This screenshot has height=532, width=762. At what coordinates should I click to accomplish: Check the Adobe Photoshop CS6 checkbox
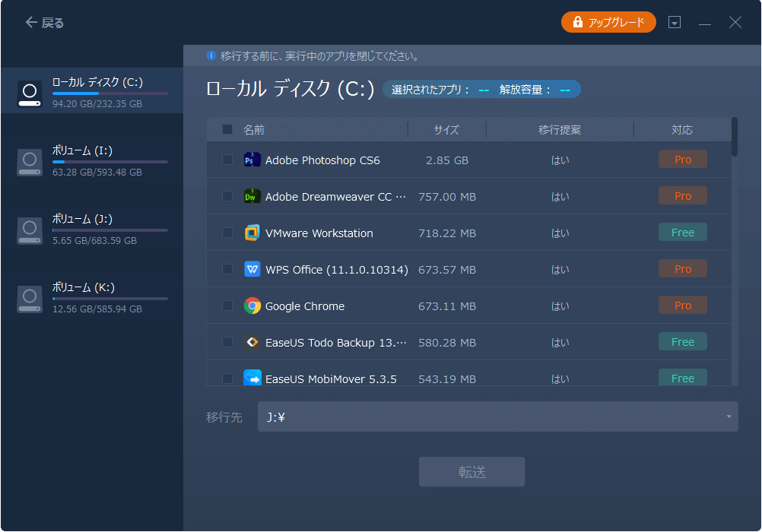226,160
